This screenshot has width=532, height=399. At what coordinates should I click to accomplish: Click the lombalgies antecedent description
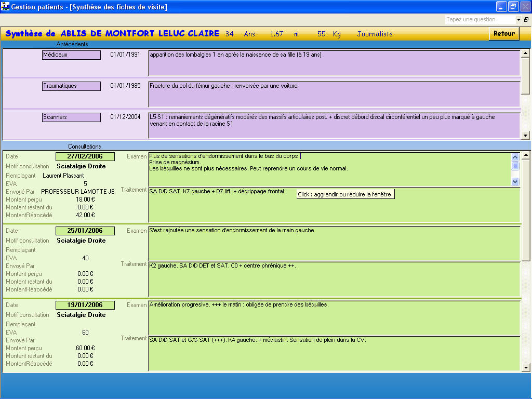pyautogui.click(x=334, y=63)
